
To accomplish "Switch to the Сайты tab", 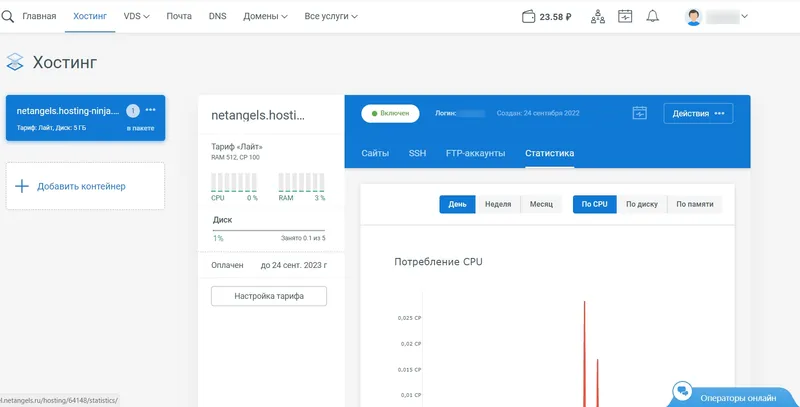I will pyautogui.click(x=375, y=153).
